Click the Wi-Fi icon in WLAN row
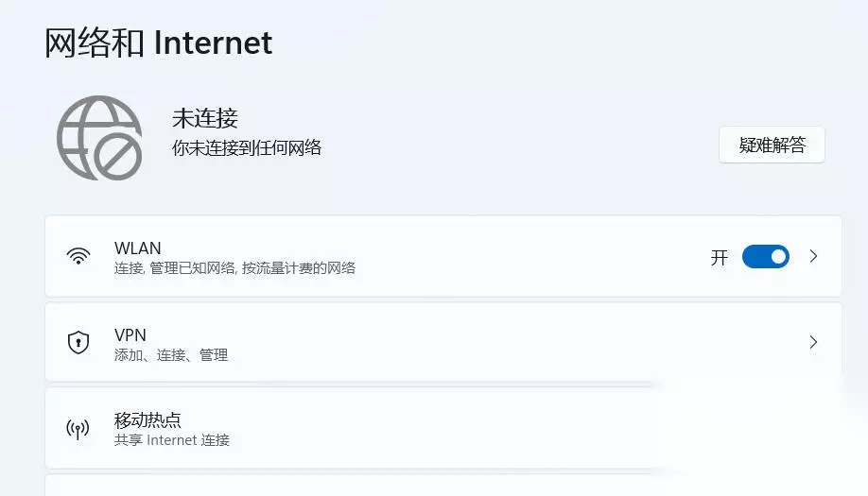The width and height of the screenshot is (868, 496). [x=78, y=256]
